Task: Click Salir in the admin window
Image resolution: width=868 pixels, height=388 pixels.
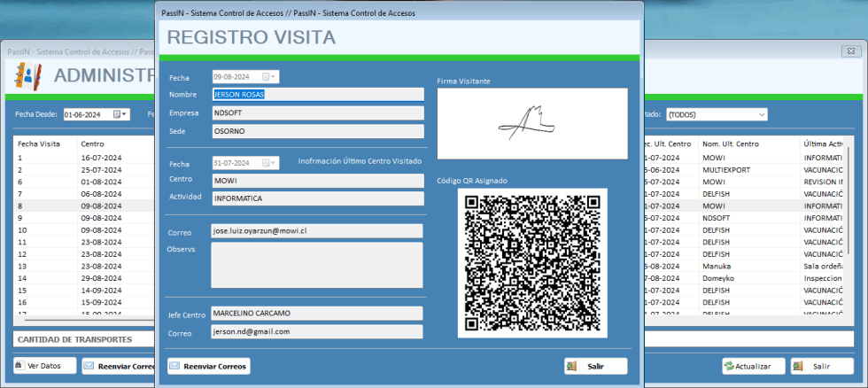Action: 822,367
